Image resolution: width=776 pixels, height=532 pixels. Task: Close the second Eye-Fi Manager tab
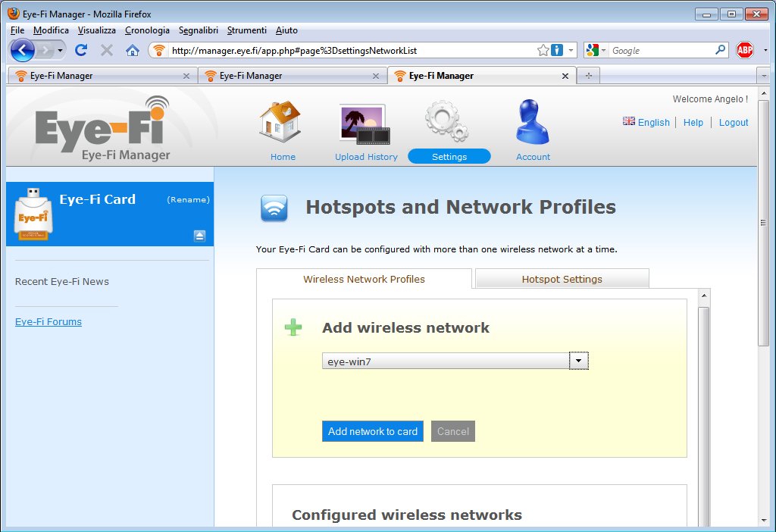(376, 76)
